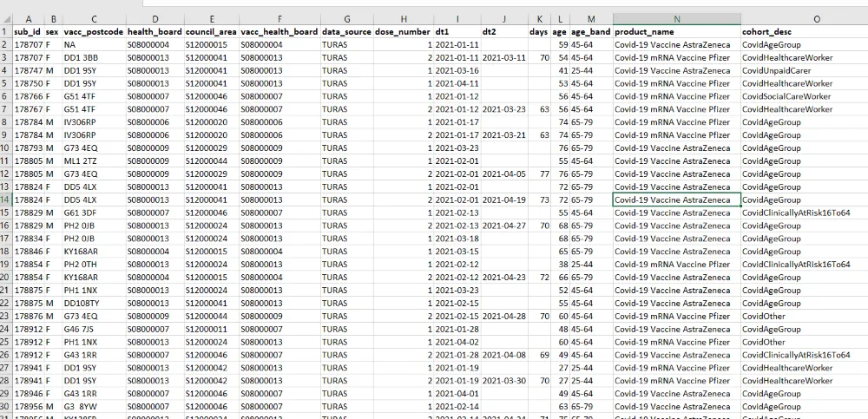This screenshot has height=419, width=868.
Task: Click the column G header letter
Action: (x=346, y=19)
